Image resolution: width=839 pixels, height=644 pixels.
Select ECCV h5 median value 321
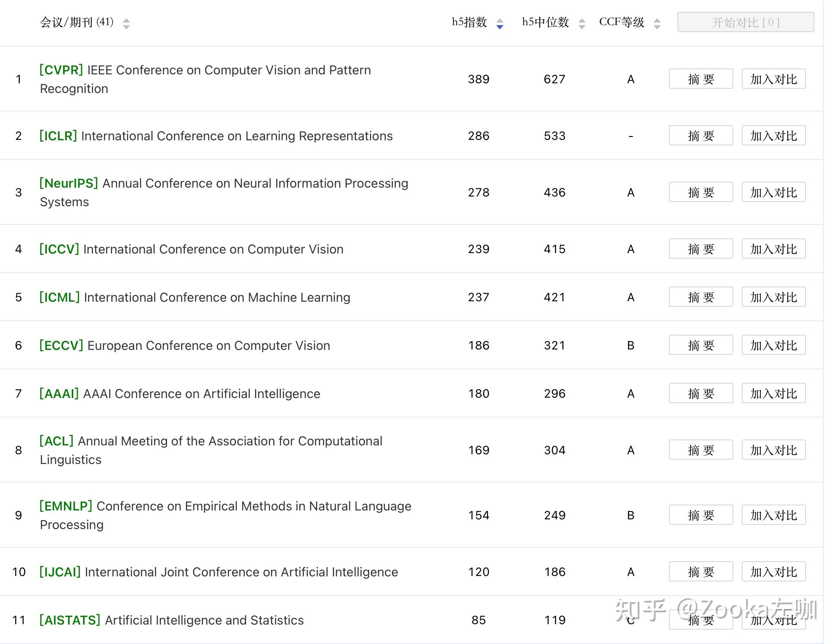click(x=554, y=346)
